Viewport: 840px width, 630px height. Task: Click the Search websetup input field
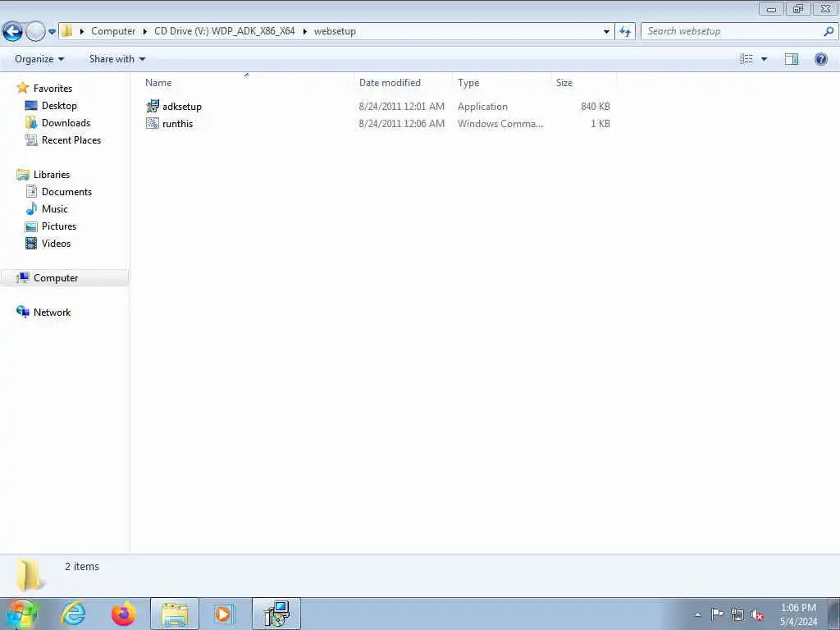coord(733,31)
